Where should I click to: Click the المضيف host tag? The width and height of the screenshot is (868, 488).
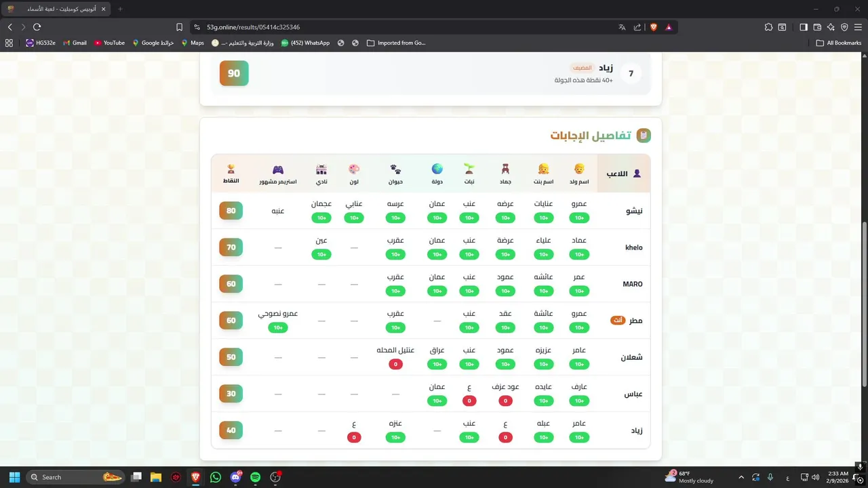(582, 68)
